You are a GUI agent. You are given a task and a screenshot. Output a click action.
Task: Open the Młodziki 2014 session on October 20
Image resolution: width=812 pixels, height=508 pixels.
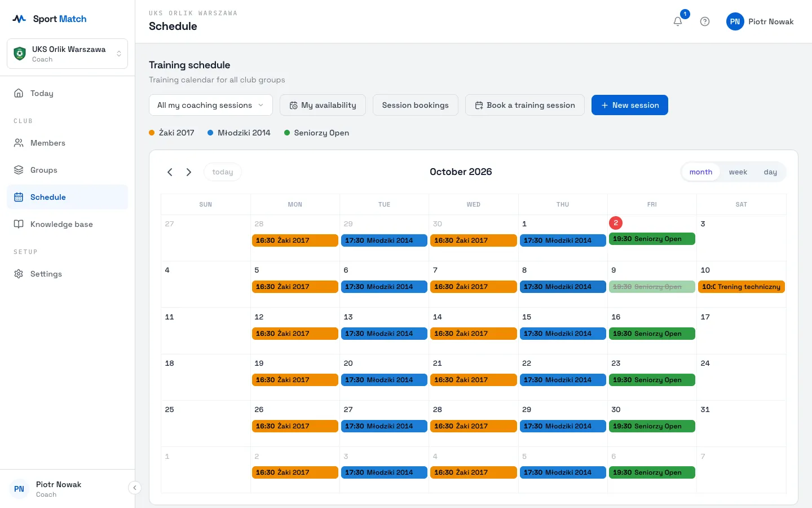coord(384,380)
